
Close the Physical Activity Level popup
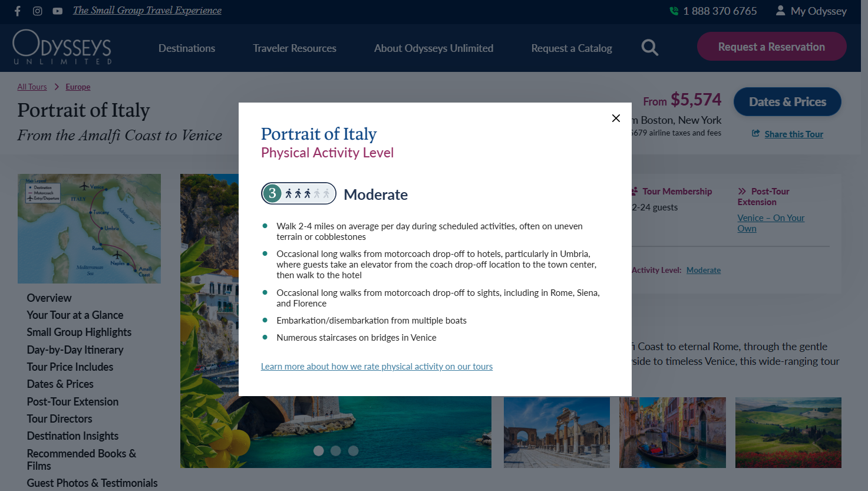coord(616,118)
